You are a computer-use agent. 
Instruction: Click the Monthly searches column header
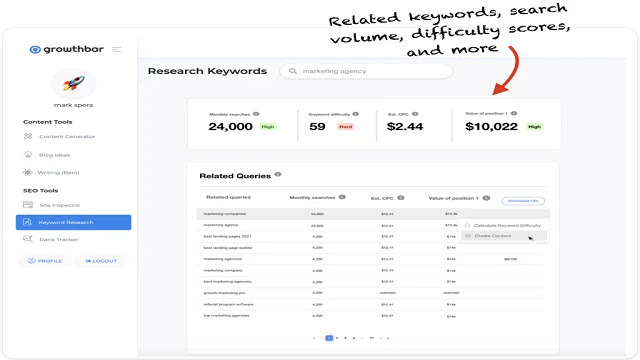(312, 198)
